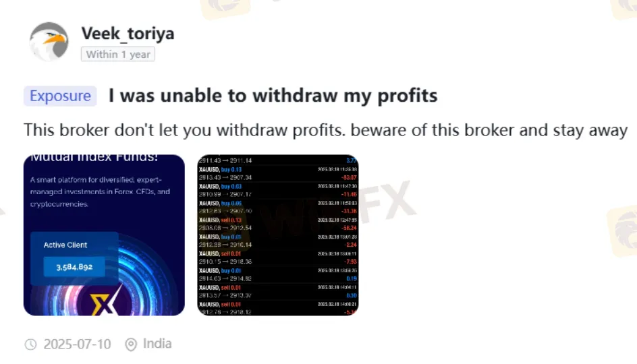This screenshot has height=364, width=637.
Task: Open the "I was unable to withdraw my profits" title
Action: (273, 96)
